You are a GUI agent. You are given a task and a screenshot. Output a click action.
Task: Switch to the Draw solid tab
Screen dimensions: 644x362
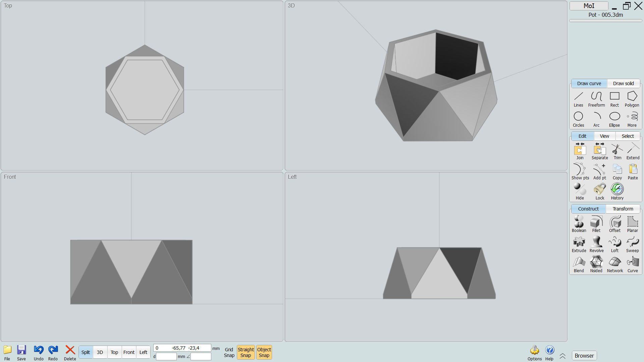[x=623, y=83]
